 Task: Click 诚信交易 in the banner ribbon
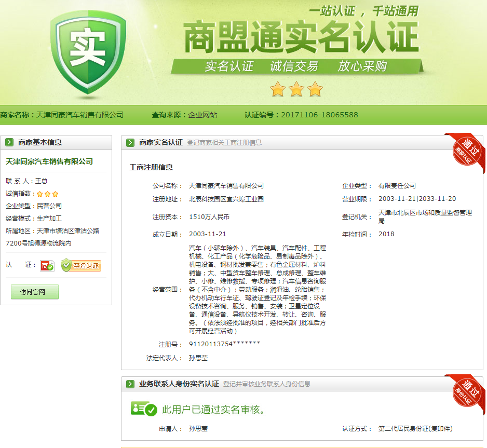click(294, 66)
